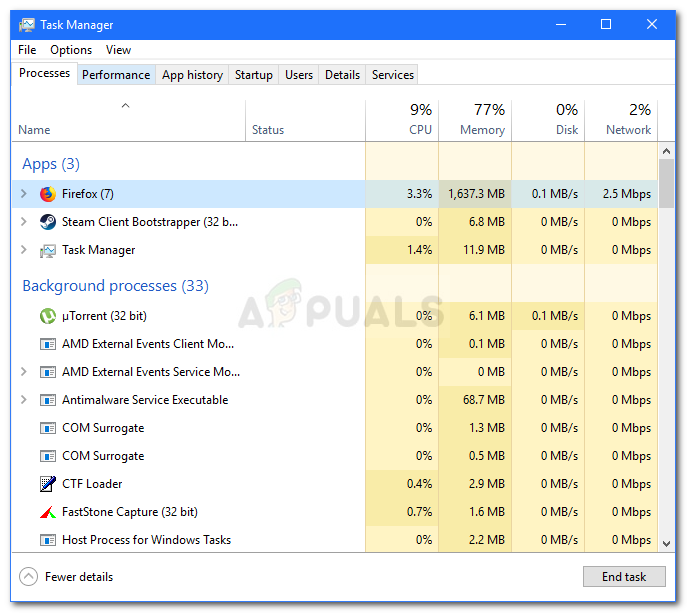Expand the Firefox (7) process group
This screenshot has height=613, width=687.
[24, 194]
